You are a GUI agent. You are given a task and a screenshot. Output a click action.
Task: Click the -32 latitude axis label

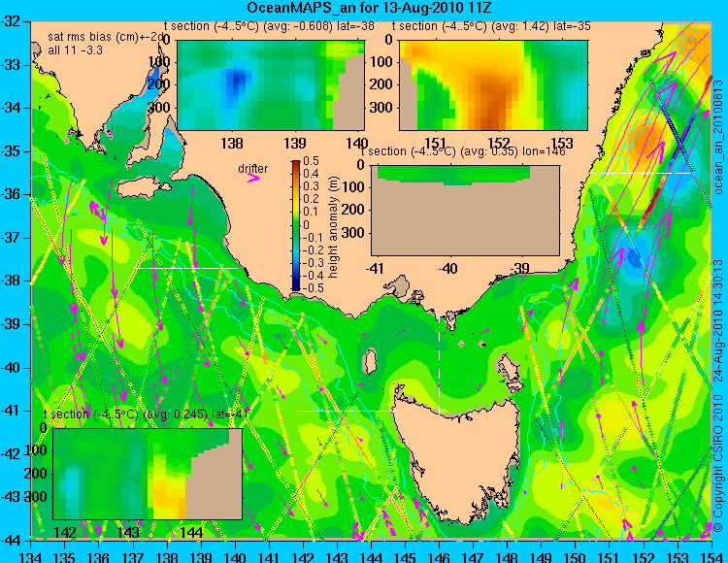click(11, 21)
